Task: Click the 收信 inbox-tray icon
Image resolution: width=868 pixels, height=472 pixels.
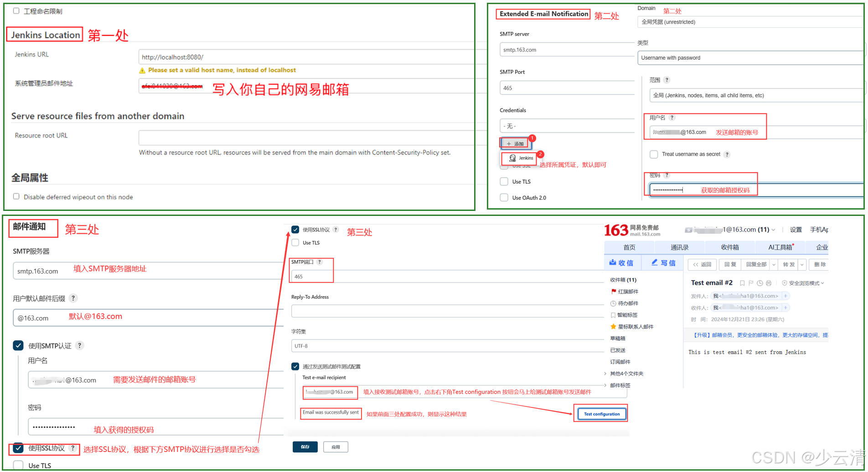Action: coord(613,263)
